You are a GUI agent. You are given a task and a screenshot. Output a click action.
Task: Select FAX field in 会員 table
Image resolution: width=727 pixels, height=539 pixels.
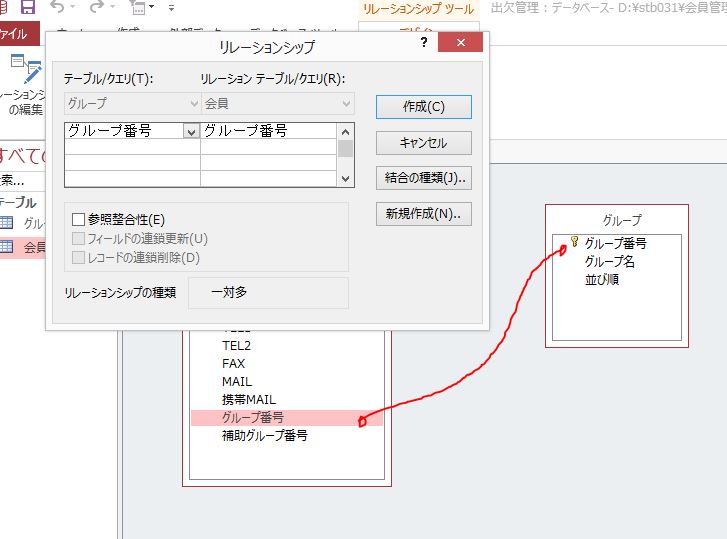(x=233, y=363)
